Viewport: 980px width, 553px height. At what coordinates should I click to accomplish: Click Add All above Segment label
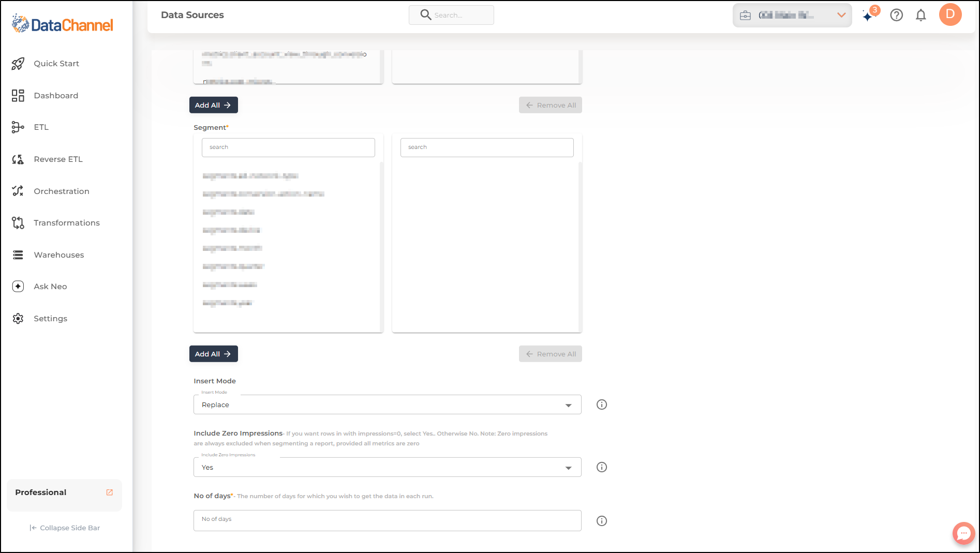pyautogui.click(x=214, y=105)
